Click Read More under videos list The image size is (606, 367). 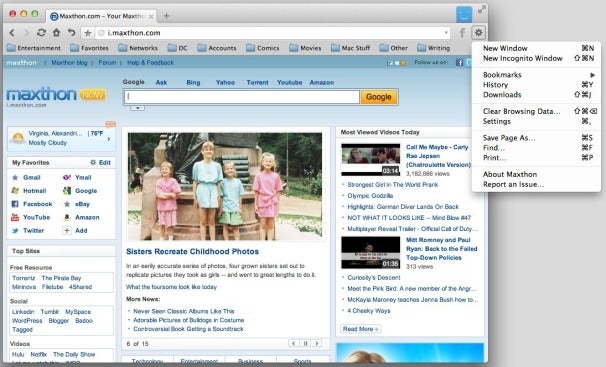pos(361,329)
